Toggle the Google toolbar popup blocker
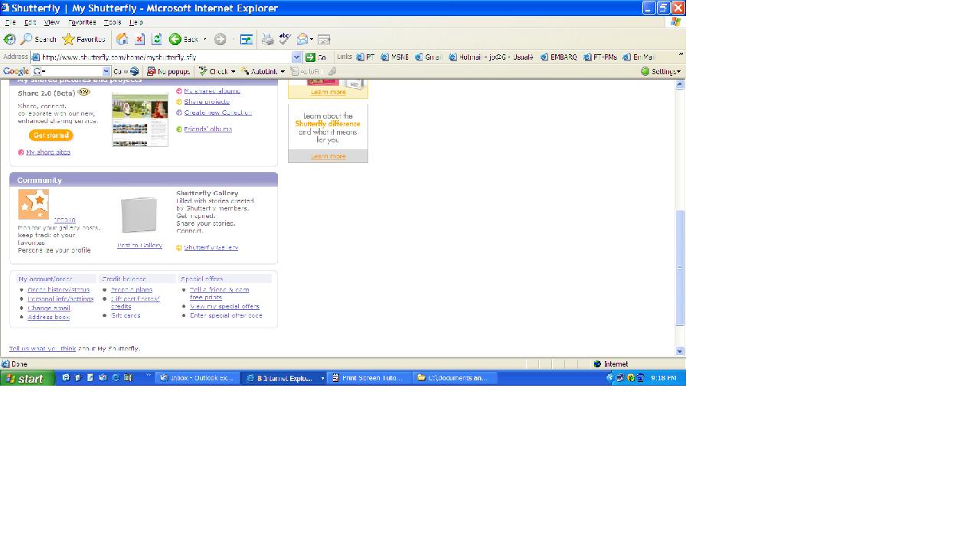 point(168,71)
